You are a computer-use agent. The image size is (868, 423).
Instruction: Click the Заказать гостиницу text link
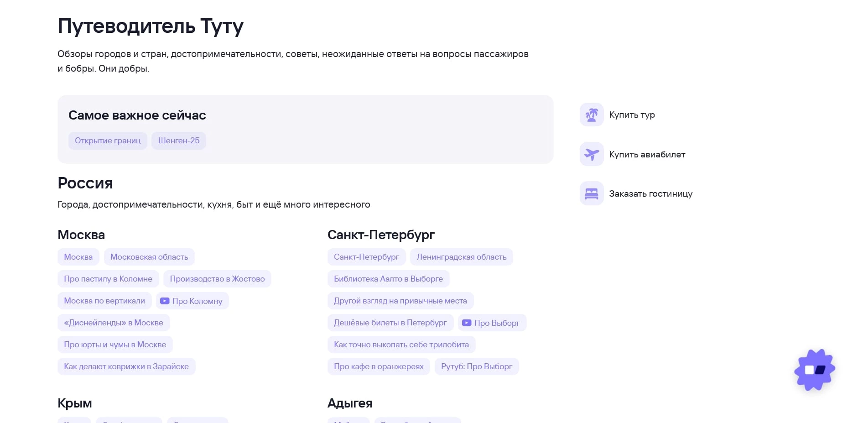coord(650,193)
